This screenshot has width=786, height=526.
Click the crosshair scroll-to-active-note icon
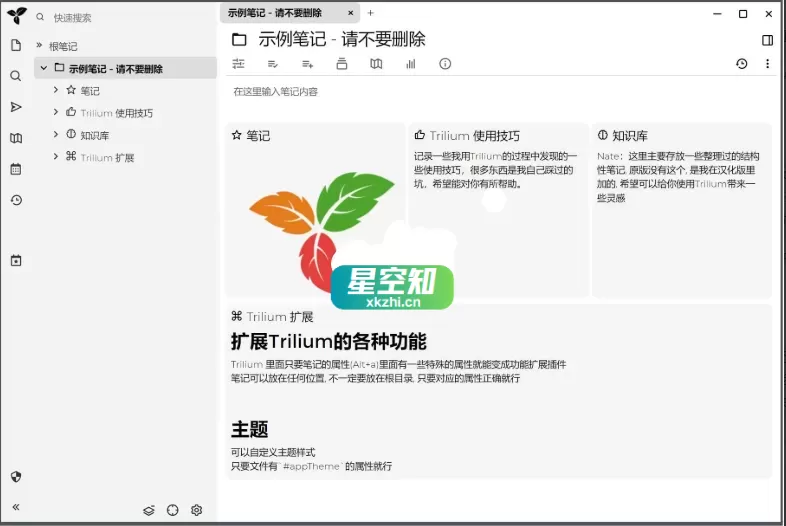172,510
